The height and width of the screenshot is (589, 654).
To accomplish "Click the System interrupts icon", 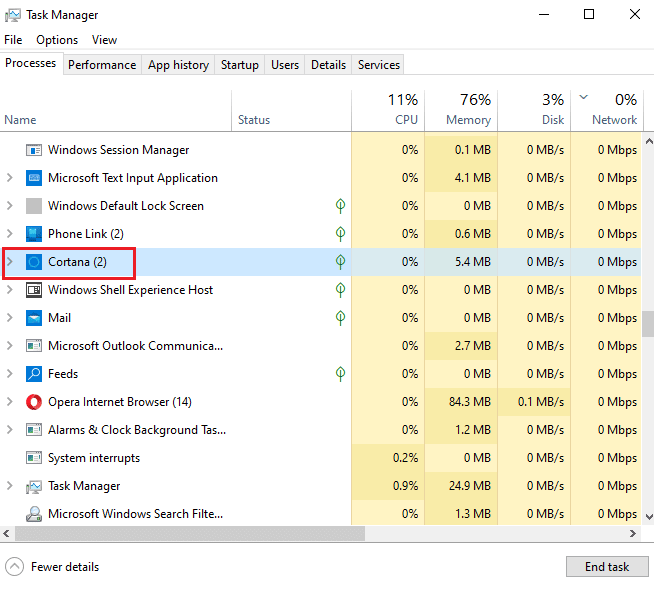I will (x=34, y=458).
